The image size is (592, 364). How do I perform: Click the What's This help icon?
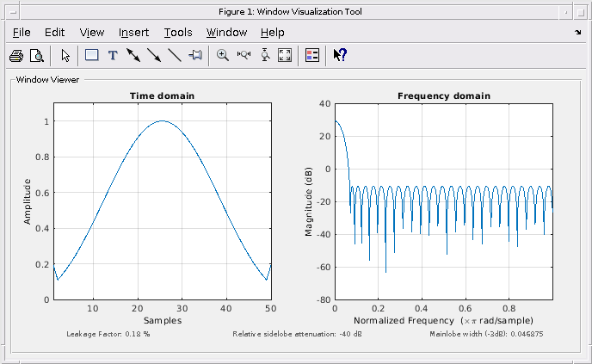tap(340, 56)
